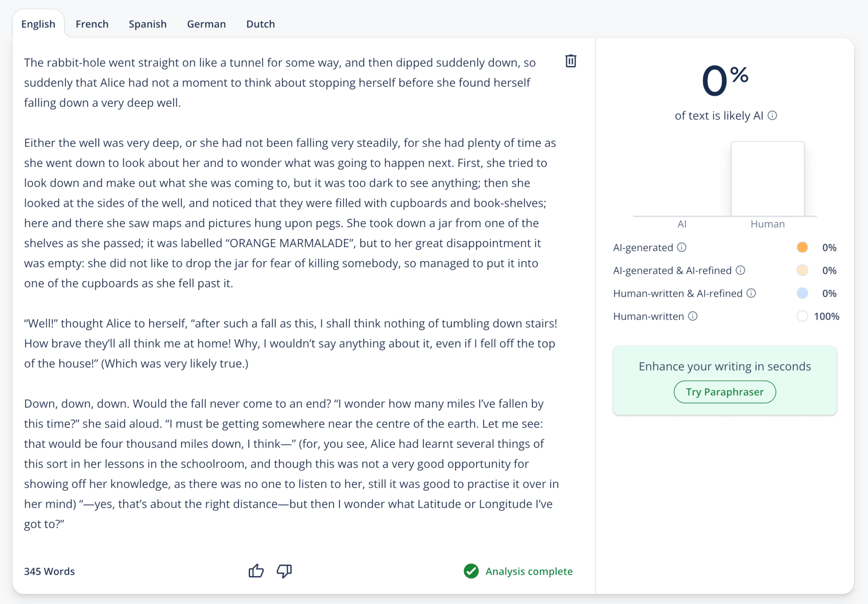Click the green Analysis complete checkmark
Screen dimensions: 868x604
tap(471, 571)
